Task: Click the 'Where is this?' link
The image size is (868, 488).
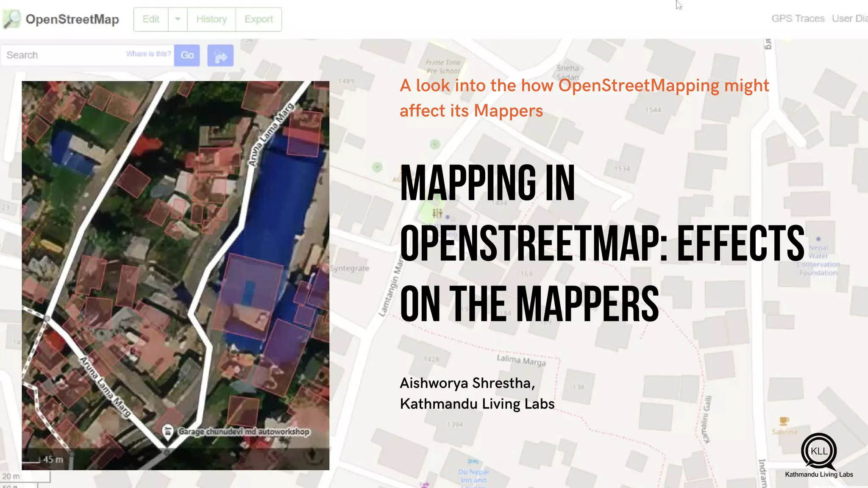Action: click(x=148, y=54)
